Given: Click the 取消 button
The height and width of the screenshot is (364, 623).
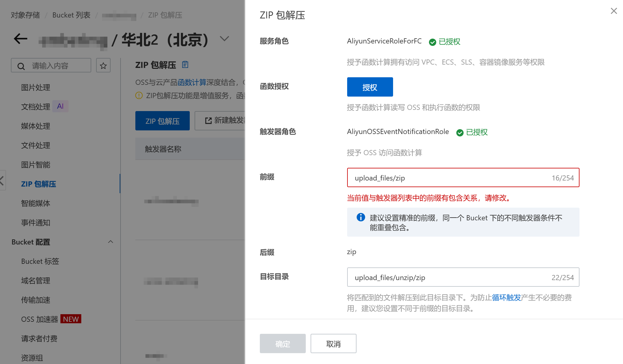Looking at the screenshot, I should click(333, 343).
